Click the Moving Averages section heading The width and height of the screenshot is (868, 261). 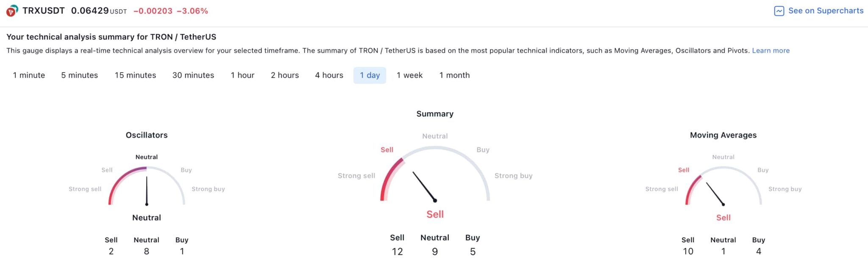point(723,135)
